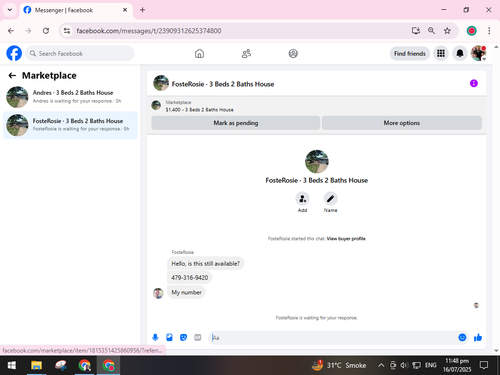Record a voice clip with microphone icon
500x375 pixels.
coord(155,338)
